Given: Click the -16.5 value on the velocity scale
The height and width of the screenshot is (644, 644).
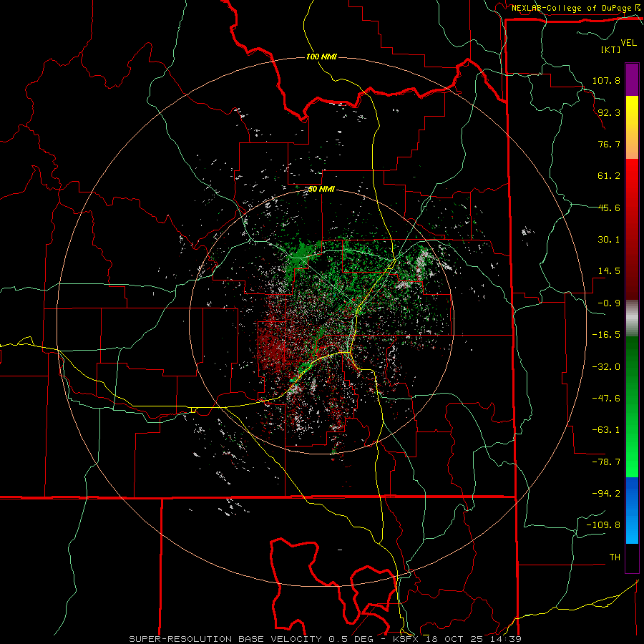Looking at the screenshot, I should (606, 335).
